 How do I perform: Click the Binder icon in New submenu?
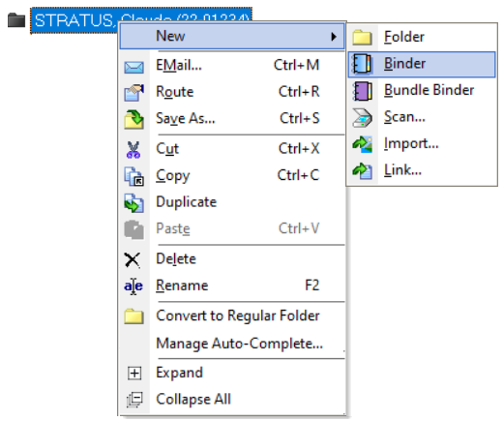362,64
